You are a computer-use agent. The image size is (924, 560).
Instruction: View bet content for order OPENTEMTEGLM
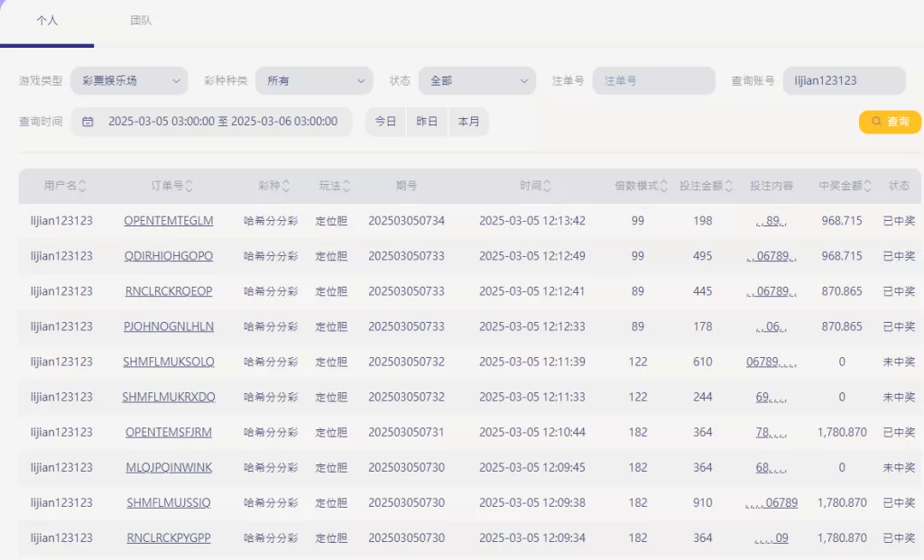(772, 221)
